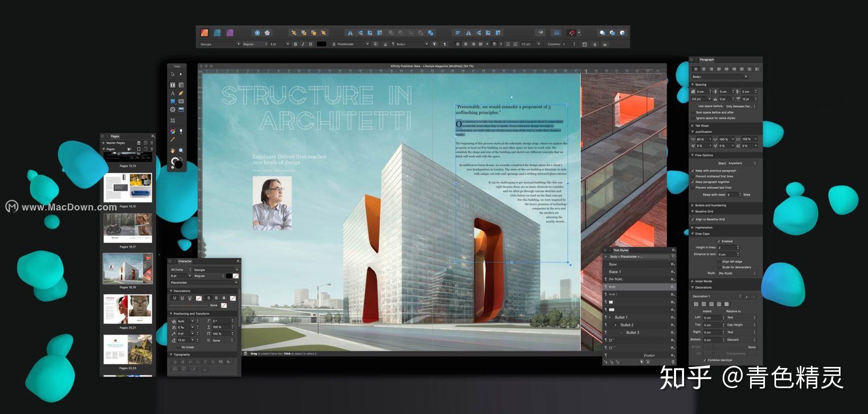Select the Character panel tab

(185, 261)
